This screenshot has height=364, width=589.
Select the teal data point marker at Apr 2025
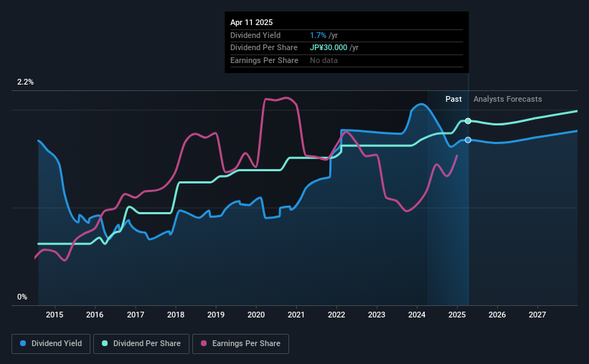point(468,121)
